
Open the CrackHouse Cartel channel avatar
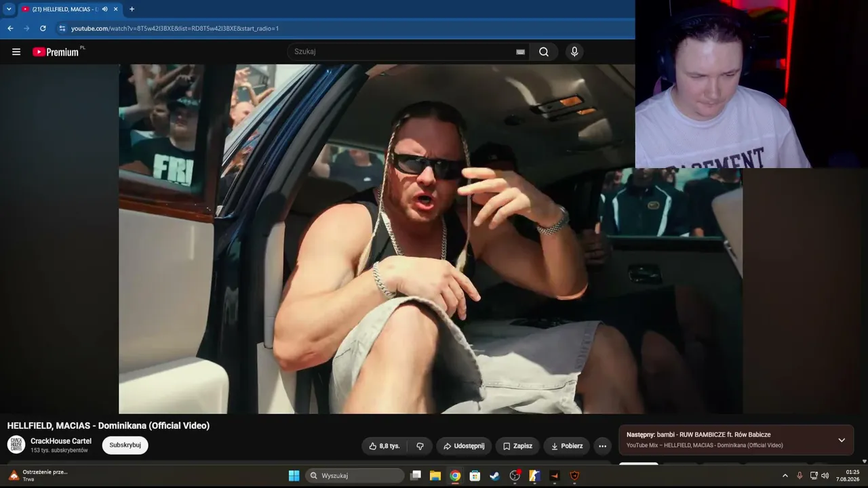coord(16,445)
